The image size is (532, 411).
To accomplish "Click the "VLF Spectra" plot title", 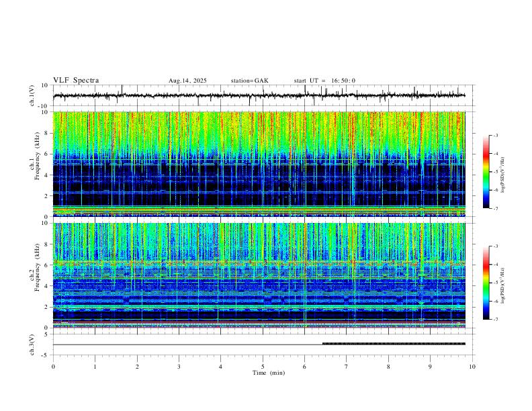I will pos(76,81).
